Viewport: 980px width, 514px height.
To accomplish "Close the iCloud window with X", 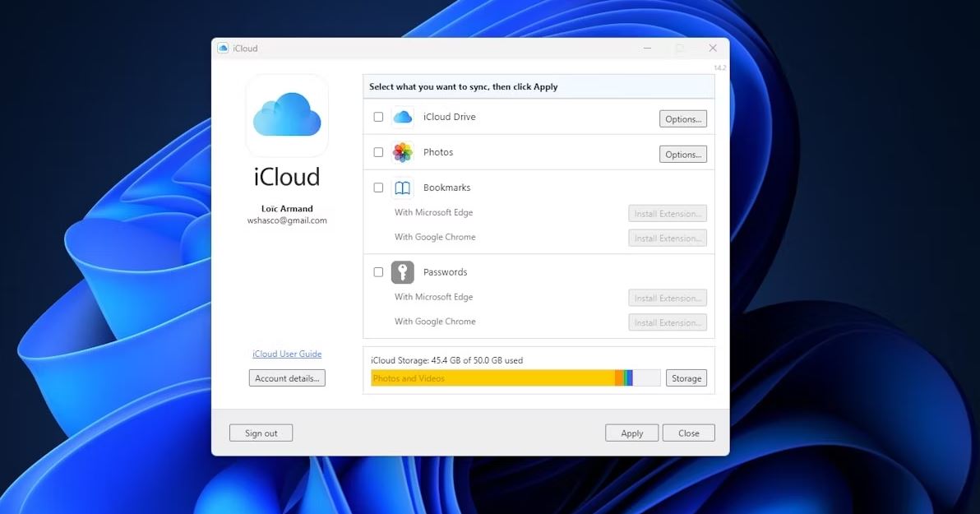I will point(713,49).
